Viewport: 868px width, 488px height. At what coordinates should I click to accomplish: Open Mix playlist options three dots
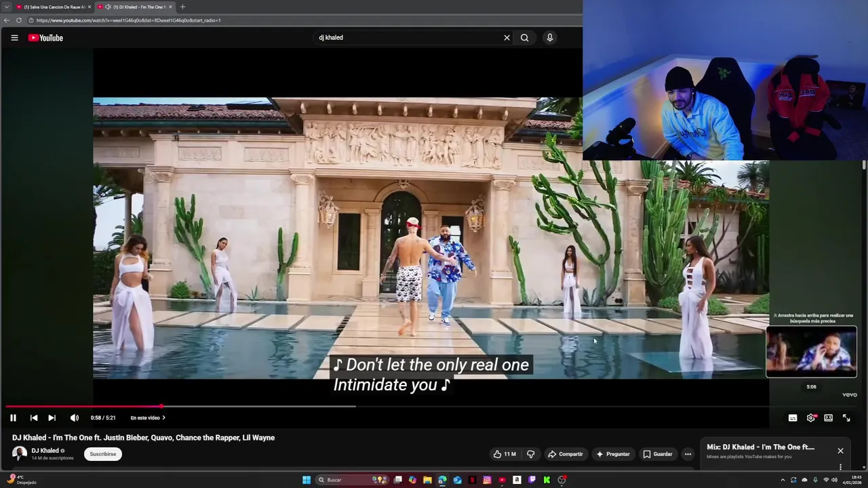[x=840, y=466]
